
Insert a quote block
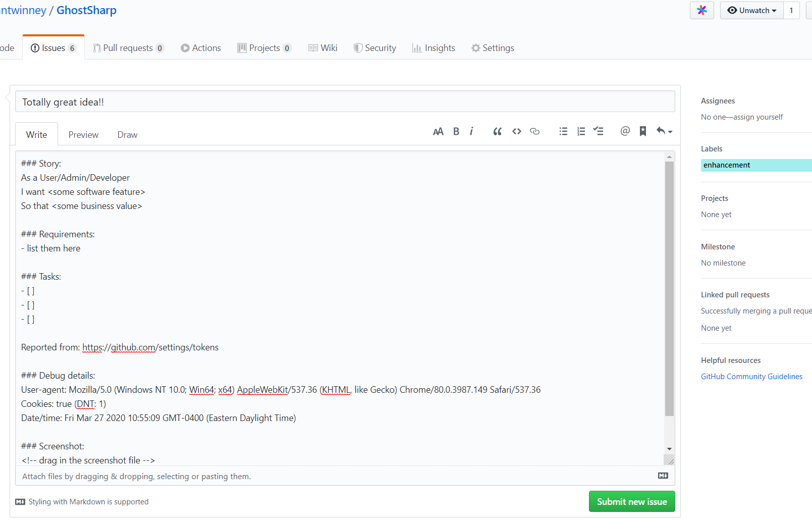pyautogui.click(x=497, y=132)
